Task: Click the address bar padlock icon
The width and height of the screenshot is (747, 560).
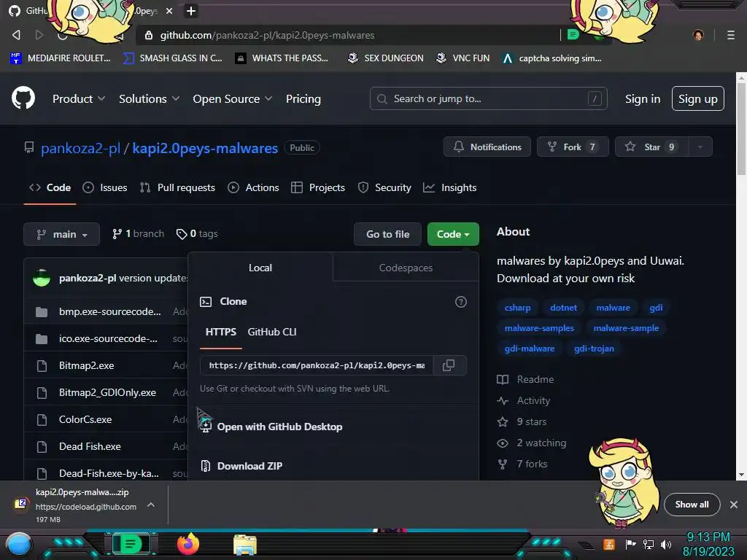Action: point(149,35)
